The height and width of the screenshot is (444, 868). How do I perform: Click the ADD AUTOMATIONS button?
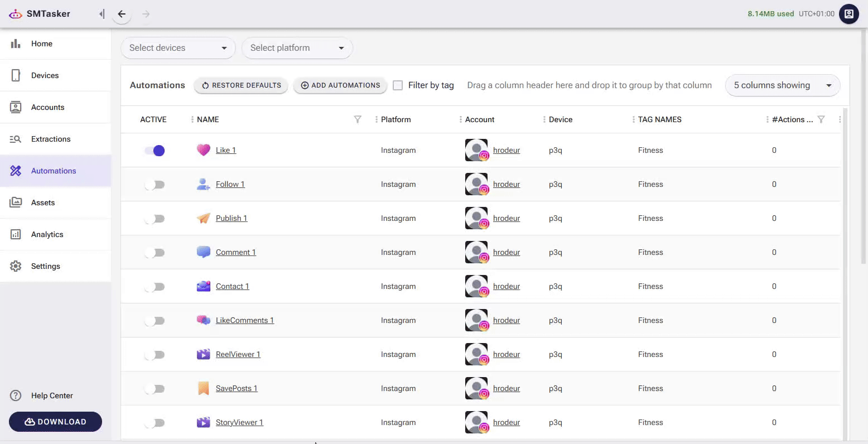[340, 85]
